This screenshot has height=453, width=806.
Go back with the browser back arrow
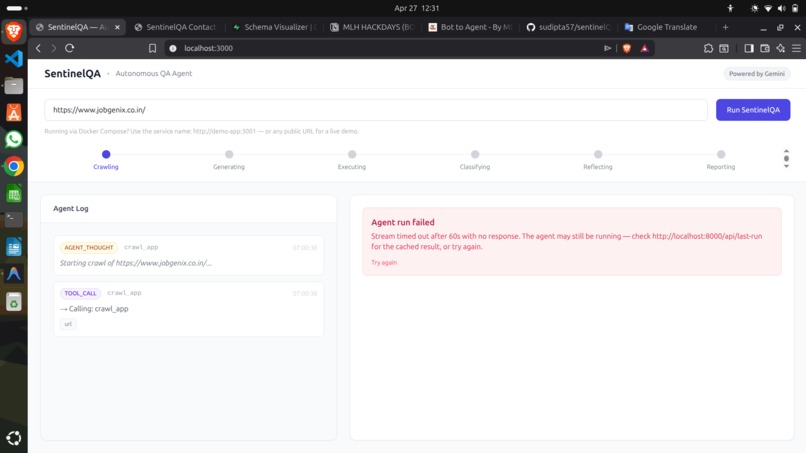click(x=39, y=48)
